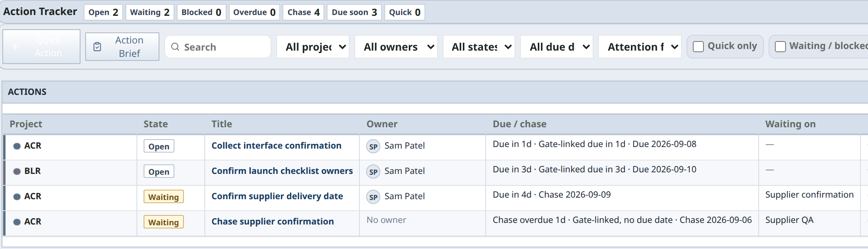Image resolution: width=868 pixels, height=249 pixels.
Task: Click the Due 2026-09-10 due text
Action: pos(664,170)
